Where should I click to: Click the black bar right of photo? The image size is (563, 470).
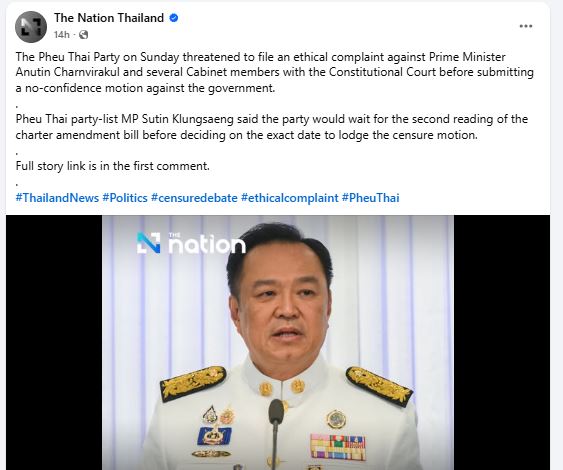(502, 343)
